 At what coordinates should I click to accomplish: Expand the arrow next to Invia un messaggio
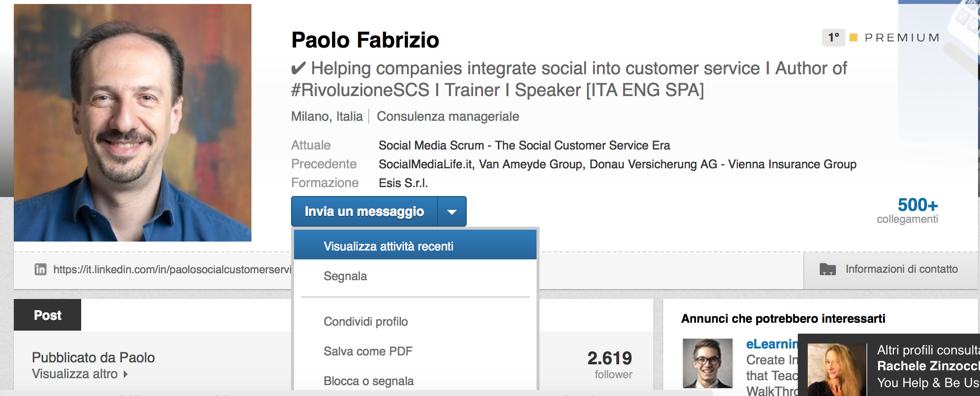pos(451,212)
